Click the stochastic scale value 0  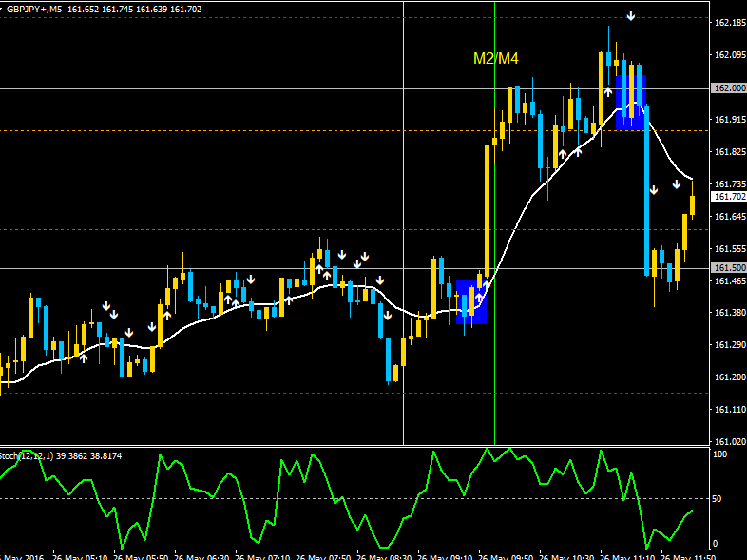pos(715,544)
